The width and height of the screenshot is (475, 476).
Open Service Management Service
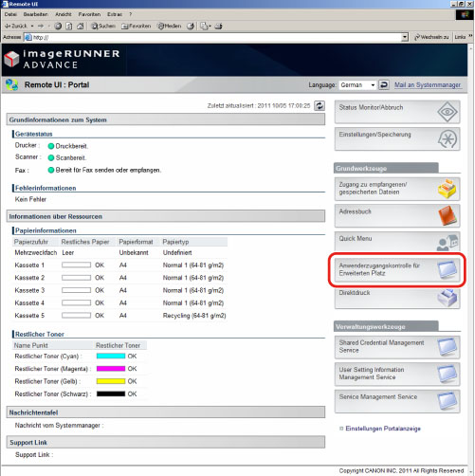397,401
